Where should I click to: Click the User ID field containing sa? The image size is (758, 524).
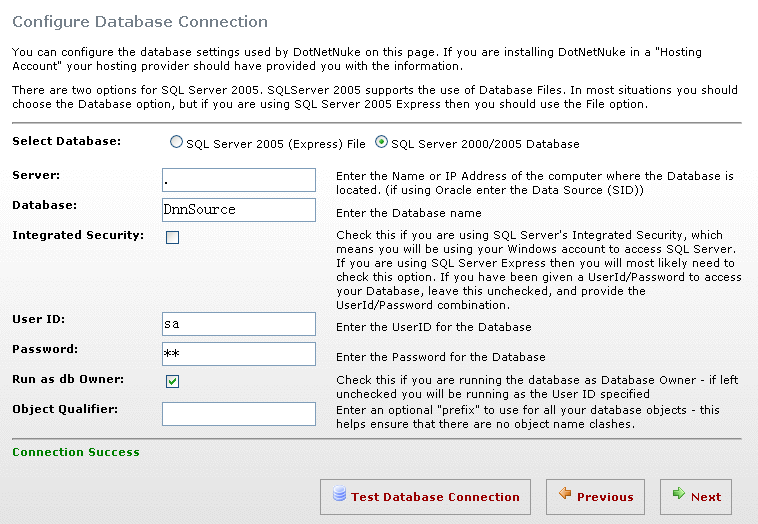239,324
